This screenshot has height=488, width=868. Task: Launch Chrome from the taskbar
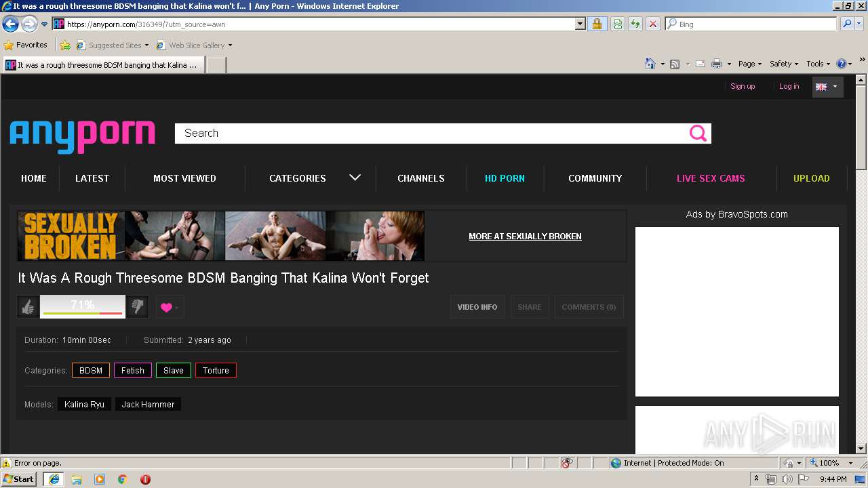coord(122,479)
